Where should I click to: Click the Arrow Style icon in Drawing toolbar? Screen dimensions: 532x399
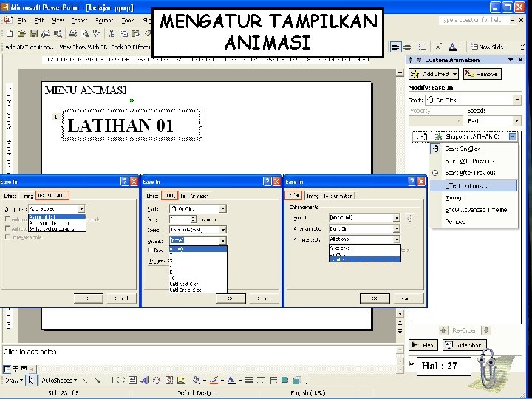click(x=273, y=381)
